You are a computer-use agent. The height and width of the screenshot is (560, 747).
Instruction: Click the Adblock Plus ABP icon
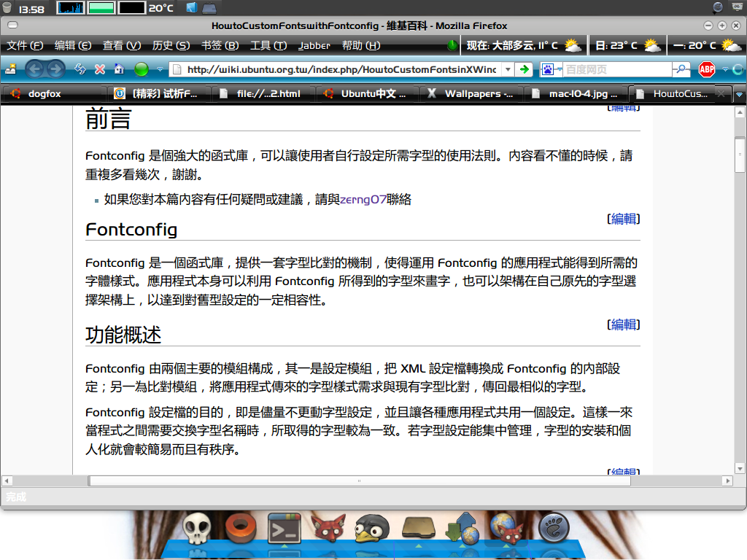706,69
